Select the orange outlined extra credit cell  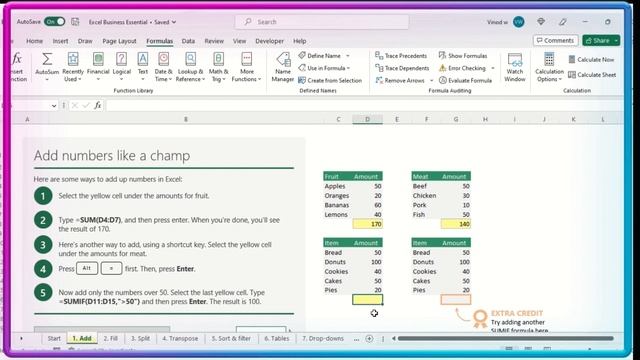coord(456,300)
